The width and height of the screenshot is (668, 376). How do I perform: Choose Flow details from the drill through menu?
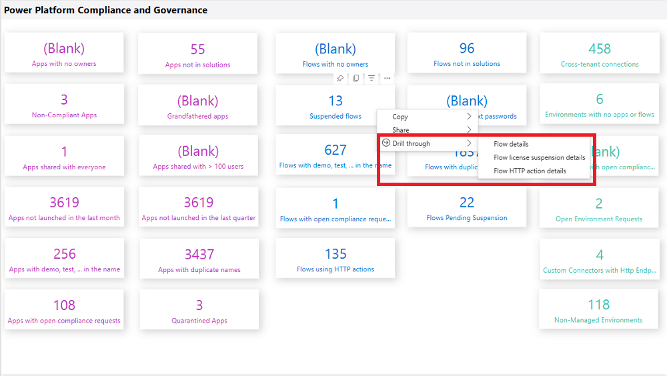tap(511, 144)
